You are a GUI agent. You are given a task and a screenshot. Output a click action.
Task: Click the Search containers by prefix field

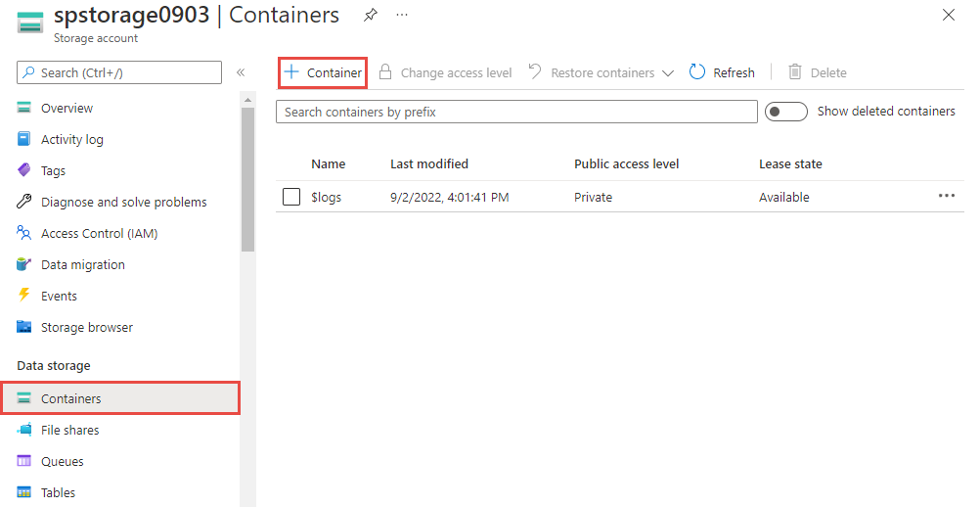[516, 112]
